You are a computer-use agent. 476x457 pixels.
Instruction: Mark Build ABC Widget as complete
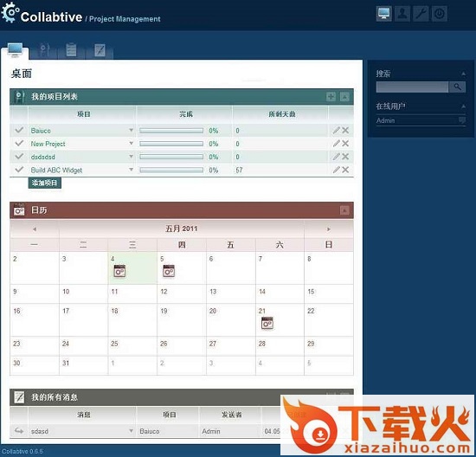pyautogui.click(x=19, y=170)
